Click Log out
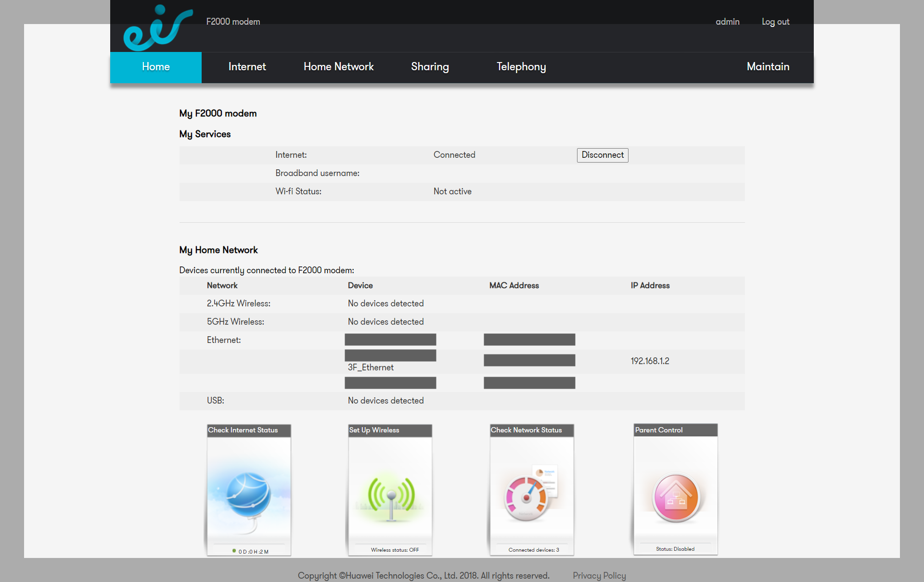The image size is (924, 582). 775,22
